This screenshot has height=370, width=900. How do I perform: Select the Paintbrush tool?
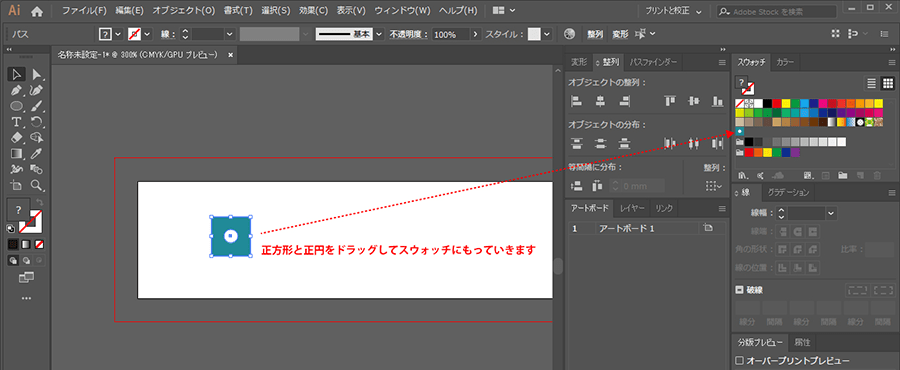tap(37, 106)
